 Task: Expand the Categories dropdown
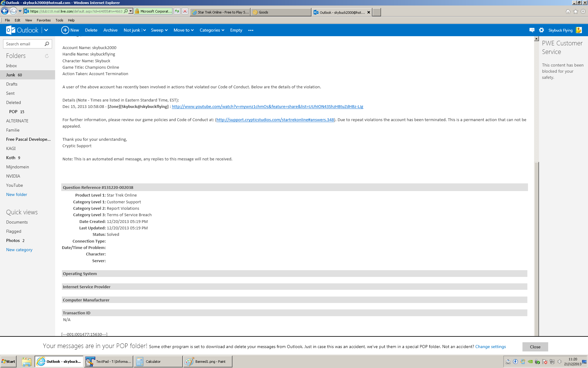click(212, 30)
